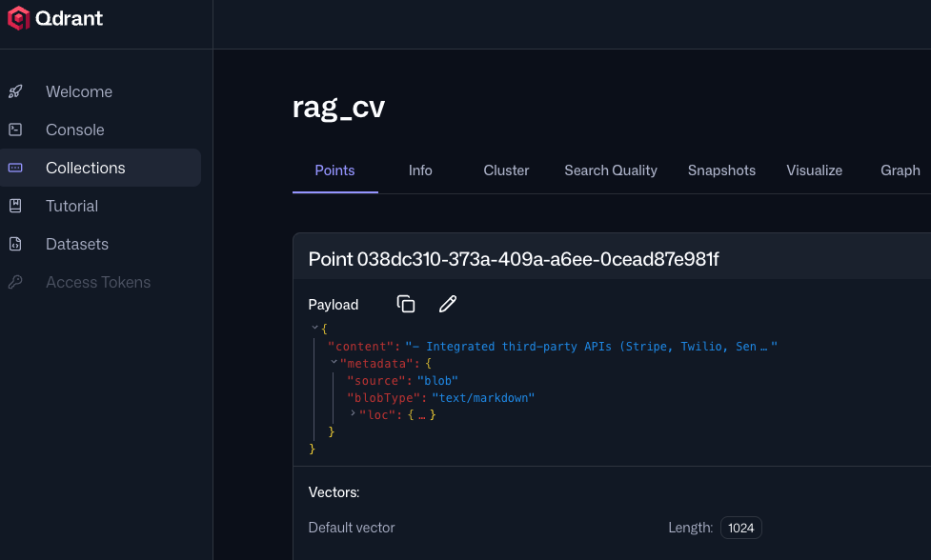The width and height of the screenshot is (931, 560).
Task: Click the Access Tokens key icon
Action: [15, 282]
